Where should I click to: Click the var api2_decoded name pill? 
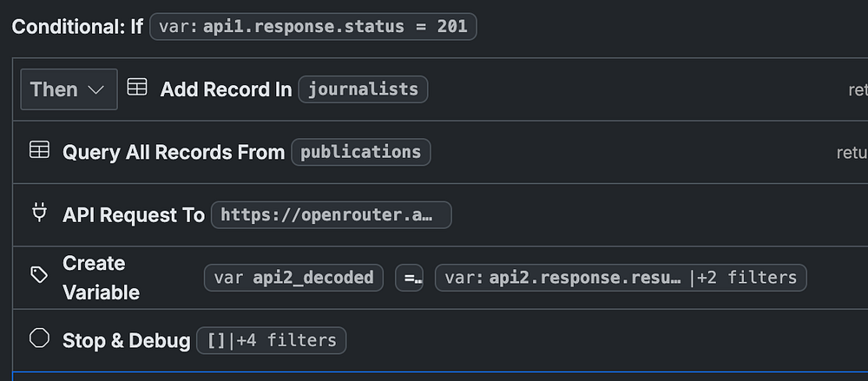point(293,278)
